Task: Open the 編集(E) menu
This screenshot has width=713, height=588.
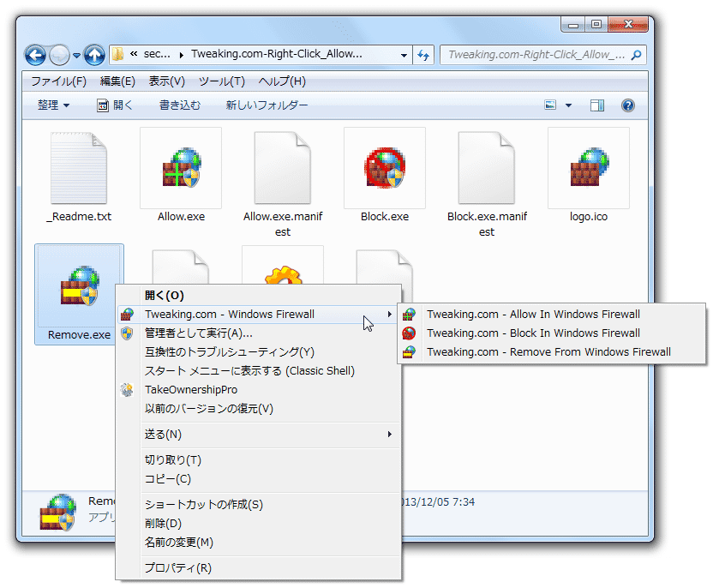Action: click(x=117, y=81)
